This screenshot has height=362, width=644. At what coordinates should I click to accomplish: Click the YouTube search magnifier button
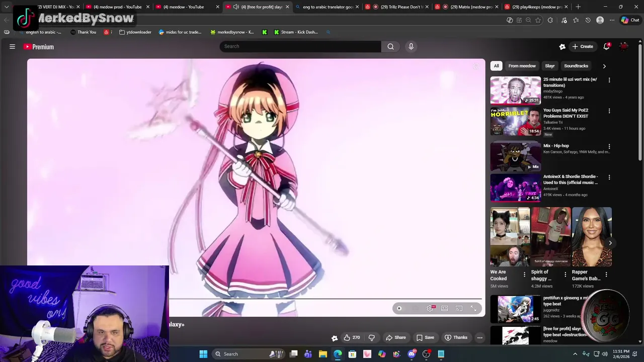point(390,46)
